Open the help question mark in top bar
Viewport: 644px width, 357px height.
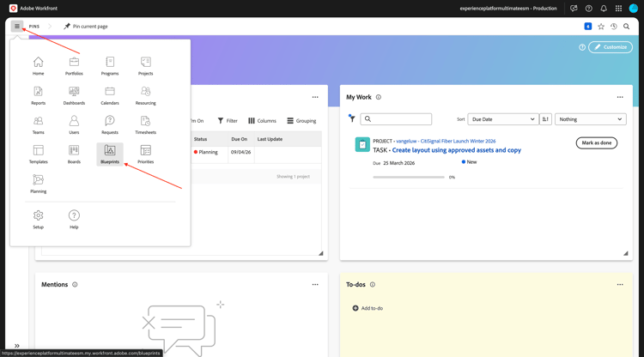pyautogui.click(x=588, y=9)
